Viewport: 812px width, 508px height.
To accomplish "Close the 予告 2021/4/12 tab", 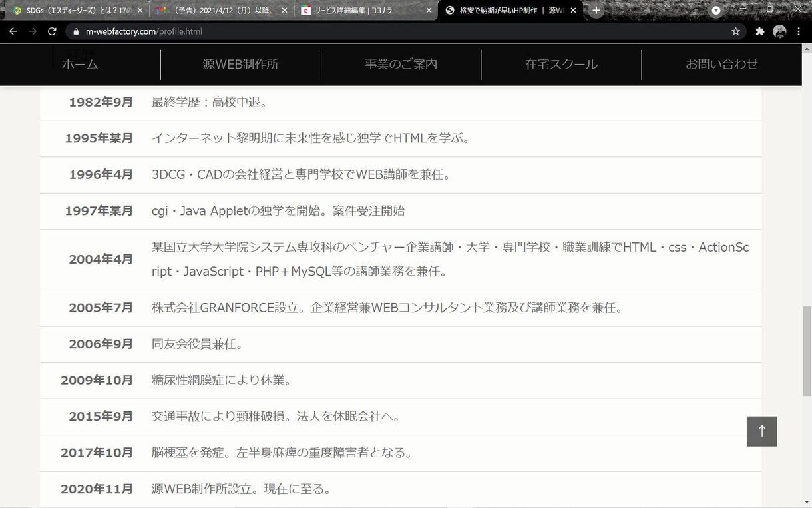I will [284, 11].
